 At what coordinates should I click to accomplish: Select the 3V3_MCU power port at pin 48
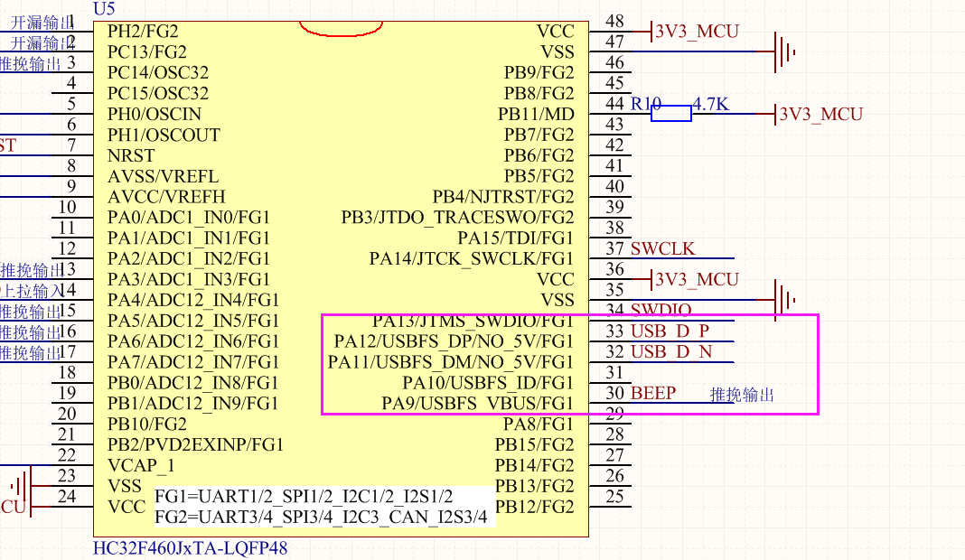pos(695,32)
